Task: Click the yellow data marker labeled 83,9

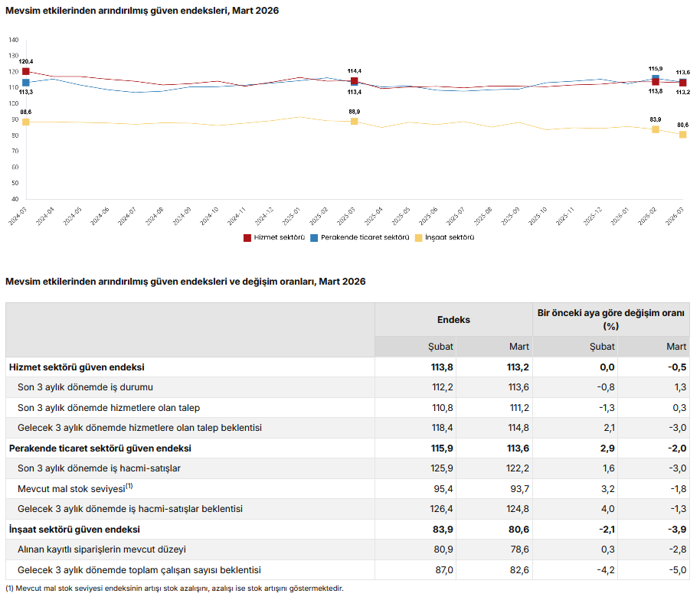Action: click(656, 129)
